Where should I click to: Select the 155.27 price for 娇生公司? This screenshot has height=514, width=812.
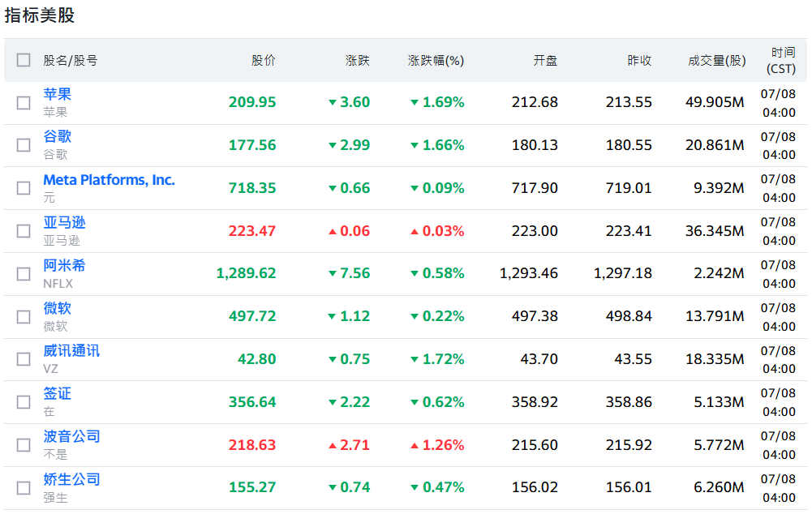pos(252,487)
